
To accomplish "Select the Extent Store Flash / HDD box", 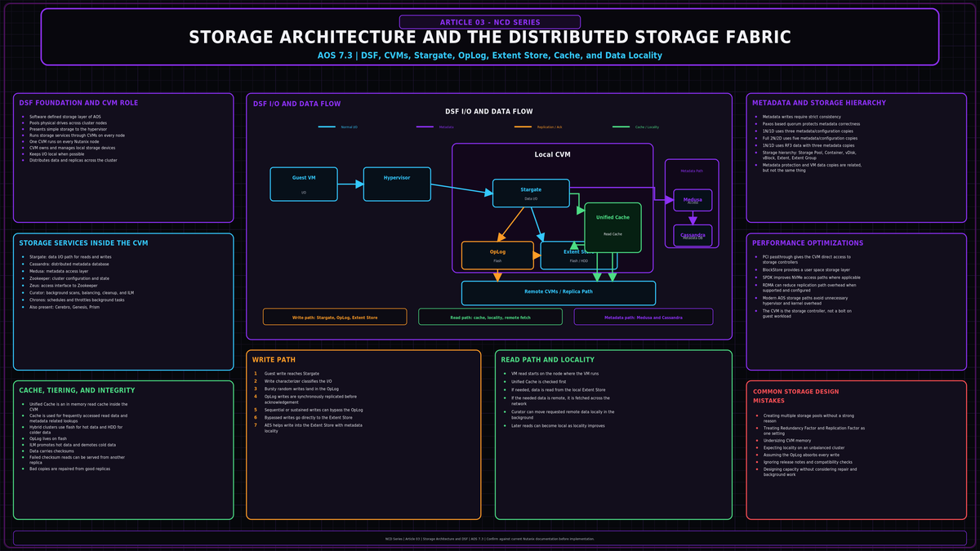I will pyautogui.click(x=579, y=256).
